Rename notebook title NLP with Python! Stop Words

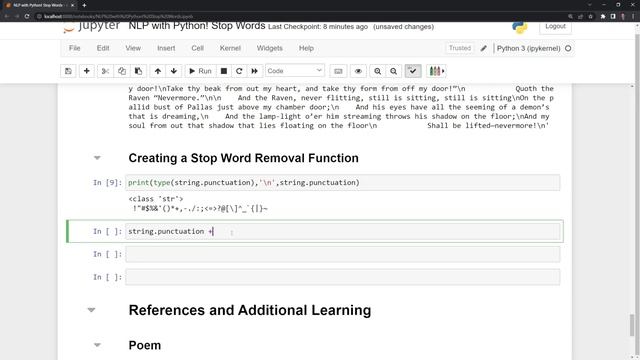pos(197,26)
